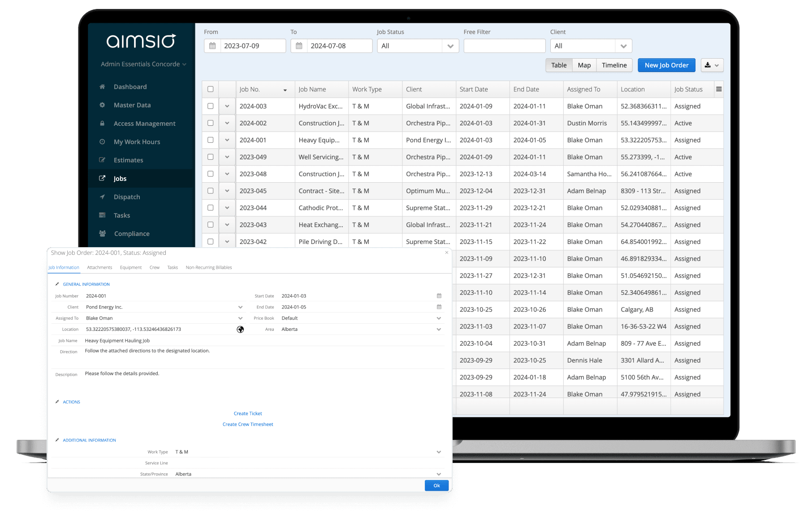Select the Dispatch paper-plane icon

coord(102,197)
